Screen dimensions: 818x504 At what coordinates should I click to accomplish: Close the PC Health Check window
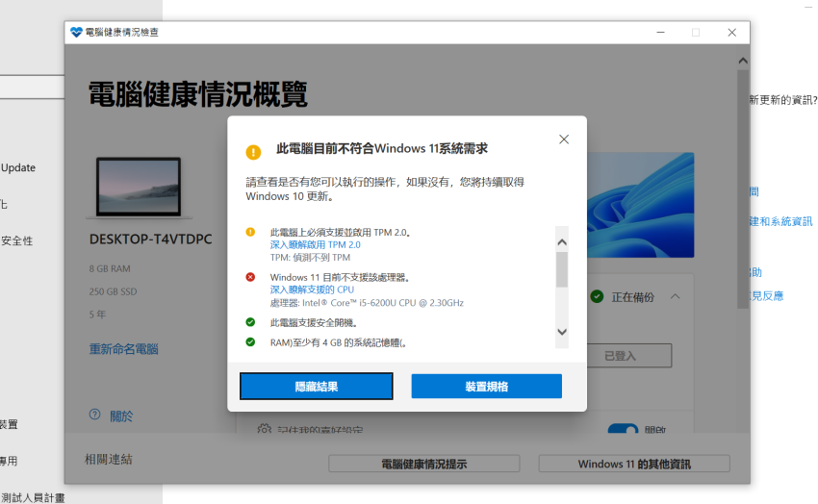pos(732,33)
